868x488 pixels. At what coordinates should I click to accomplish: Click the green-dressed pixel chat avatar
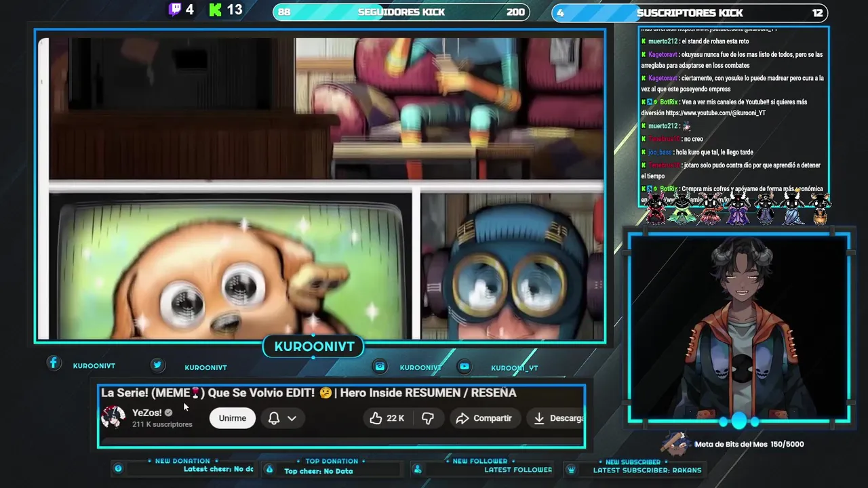point(684,209)
